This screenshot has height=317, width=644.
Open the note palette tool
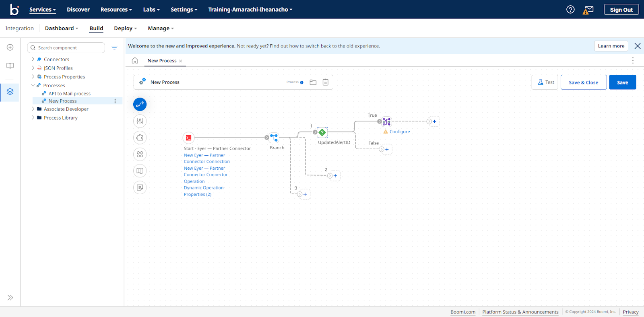click(140, 187)
